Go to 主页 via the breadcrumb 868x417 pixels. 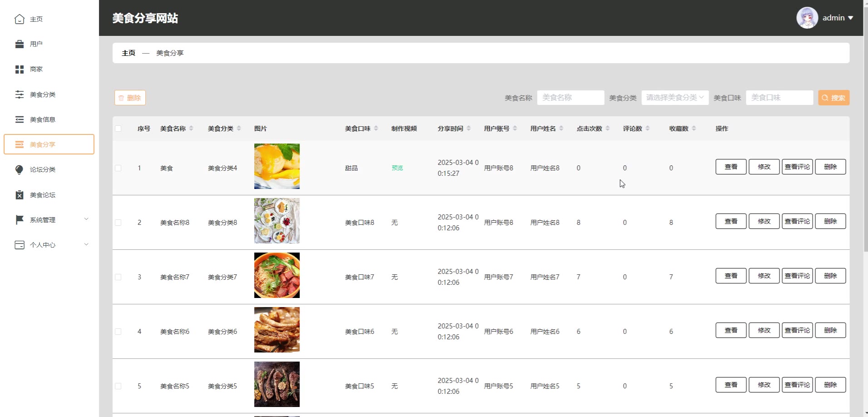pos(128,53)
